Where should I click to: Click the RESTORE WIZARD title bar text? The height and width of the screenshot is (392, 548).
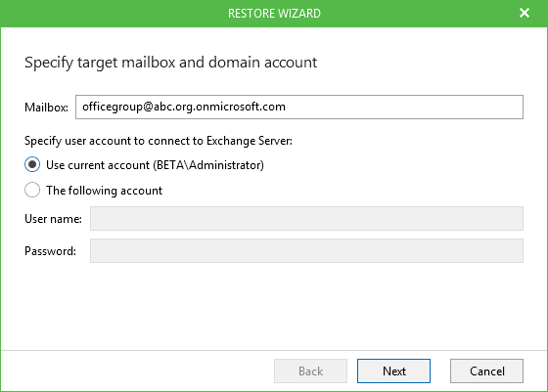click(x=274, y=14)
